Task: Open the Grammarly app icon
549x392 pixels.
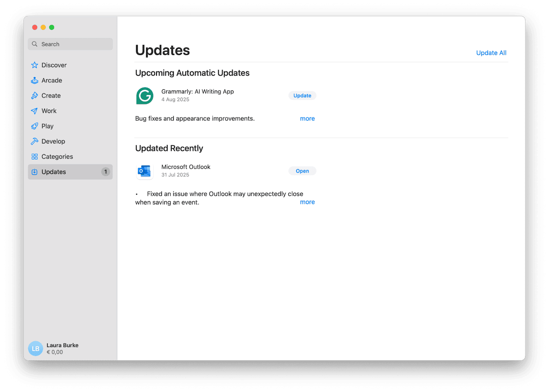Action: [145, 95]
